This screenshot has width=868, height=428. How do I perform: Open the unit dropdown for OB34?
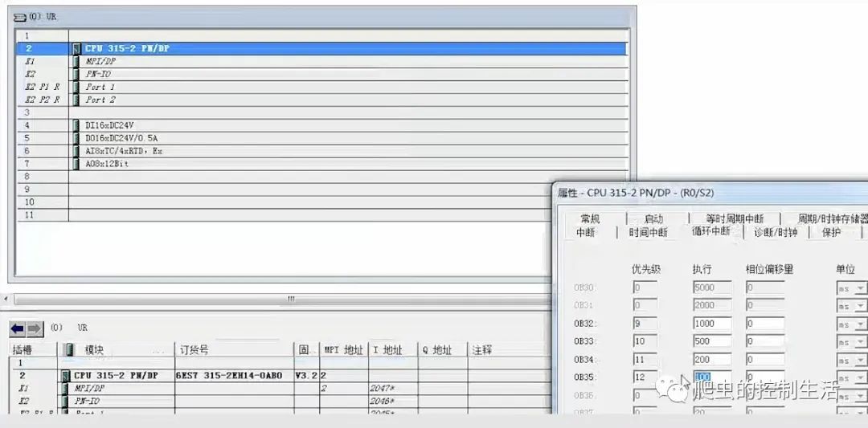(x=860, y=361)
